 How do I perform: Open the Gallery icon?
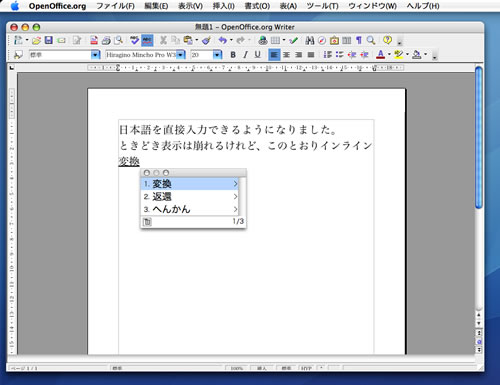pos(334,40)
